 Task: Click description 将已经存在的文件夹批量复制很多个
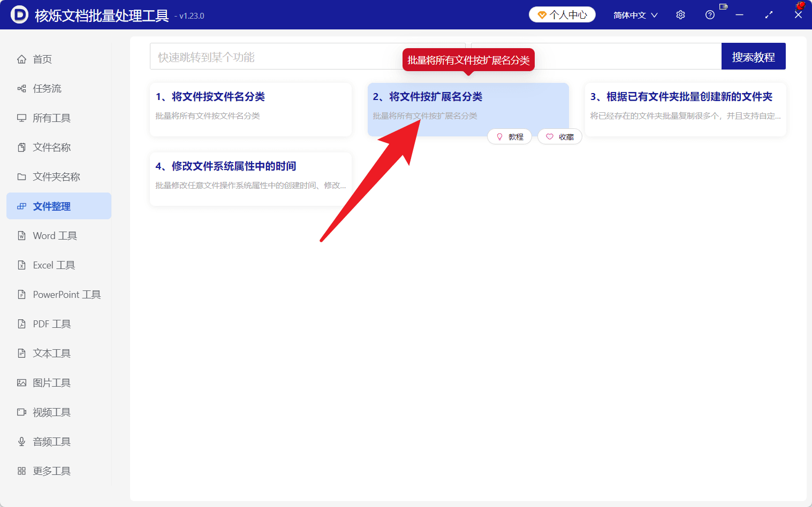[685, 116]
